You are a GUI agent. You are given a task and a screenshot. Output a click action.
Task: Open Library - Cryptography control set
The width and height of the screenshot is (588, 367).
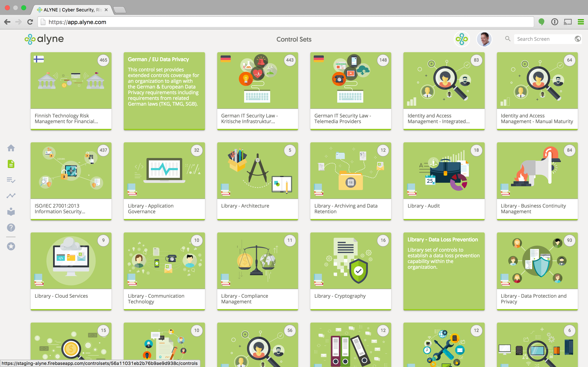[x=350, y=271]
